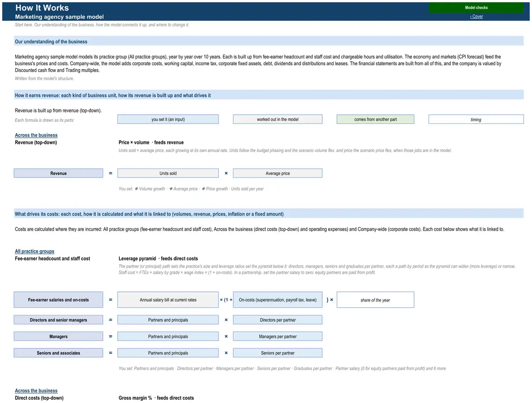Select the Fee-earner salaries and on-costs box
Image resolution: width=532 pixels, height=403 pixels.
pyautogui.click(x=59, y=300)
